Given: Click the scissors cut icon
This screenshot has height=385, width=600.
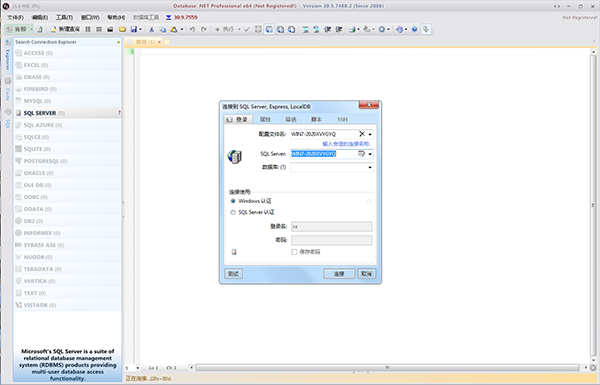Looking at the screenshot, I should click(x=152, y=29).
